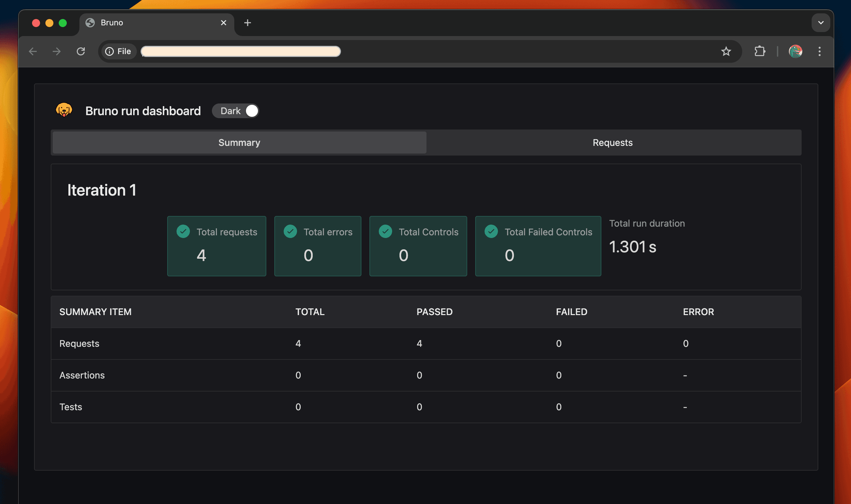The width and height of the screenshot is (851, 504).
Task: Open the browser tab list dropdown
Action: pyautogui.click(x=821, y=23)
